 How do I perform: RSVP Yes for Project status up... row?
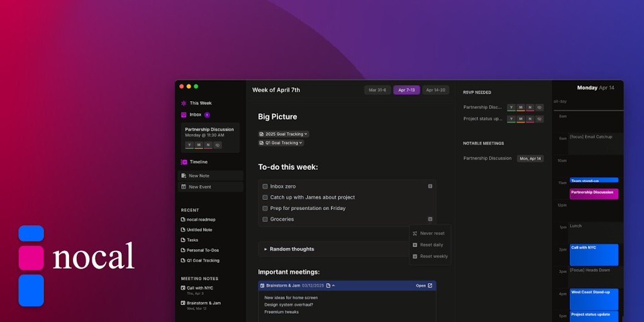(x=511, y=119)
